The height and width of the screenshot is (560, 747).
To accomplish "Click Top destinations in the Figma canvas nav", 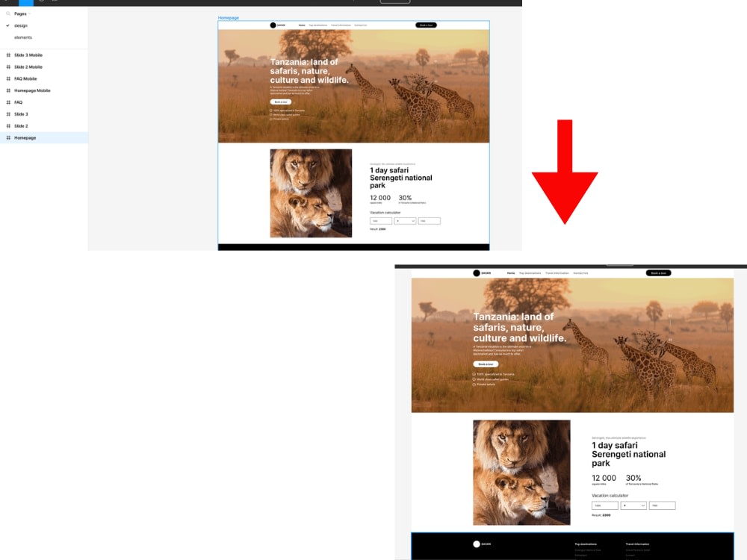I will point(317,25).
